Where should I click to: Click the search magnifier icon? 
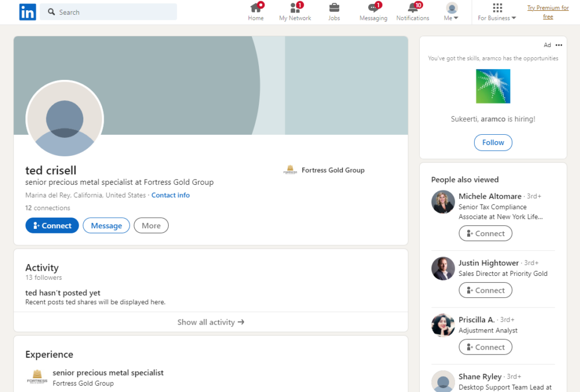(52, 12)
